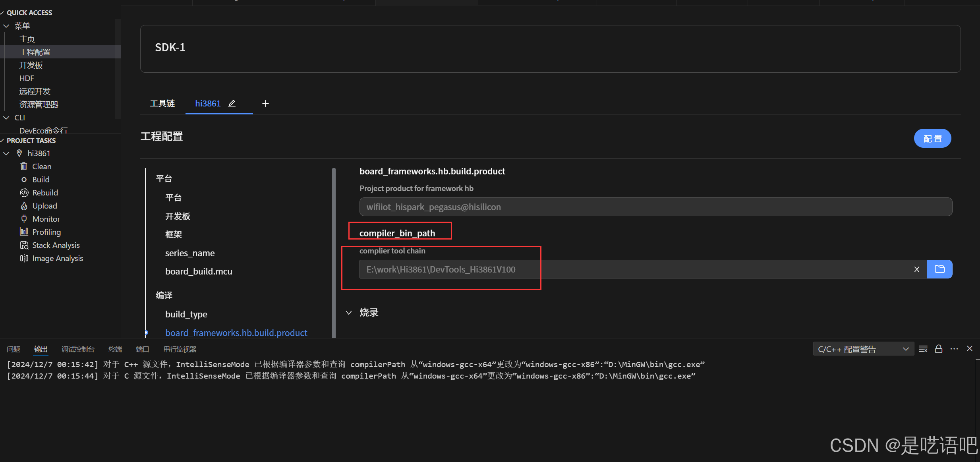This screenshot has height=462, width=980.
Task: Switch to the 工具链 tab
Action: click(162, 104)
